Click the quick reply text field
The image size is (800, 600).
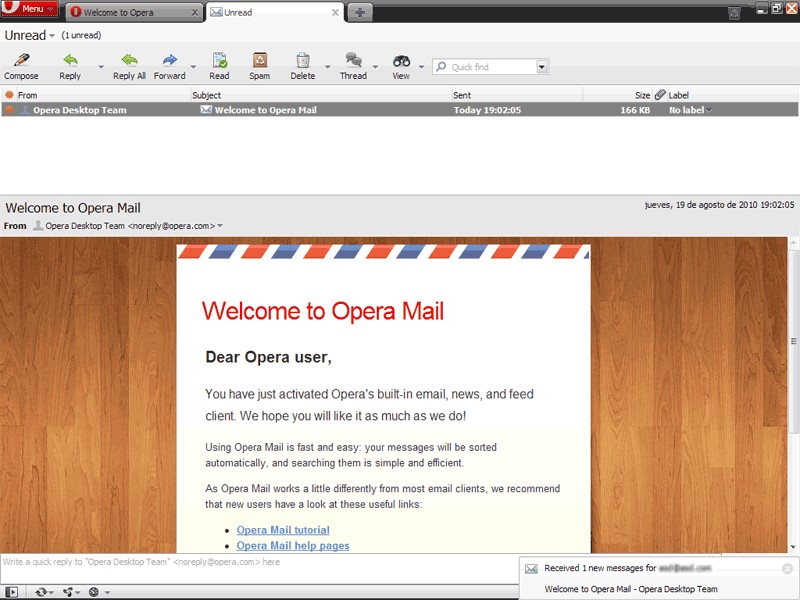258,562
